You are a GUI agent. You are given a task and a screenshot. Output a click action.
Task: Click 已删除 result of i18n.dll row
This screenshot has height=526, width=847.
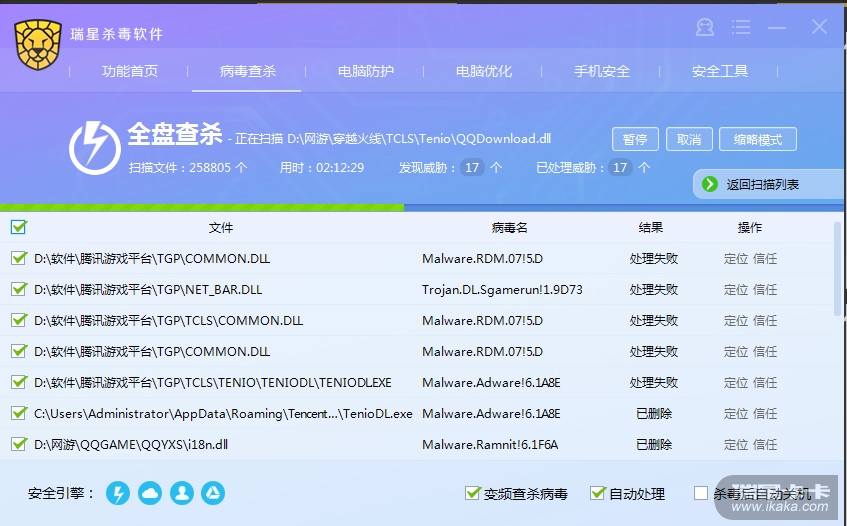654,444
